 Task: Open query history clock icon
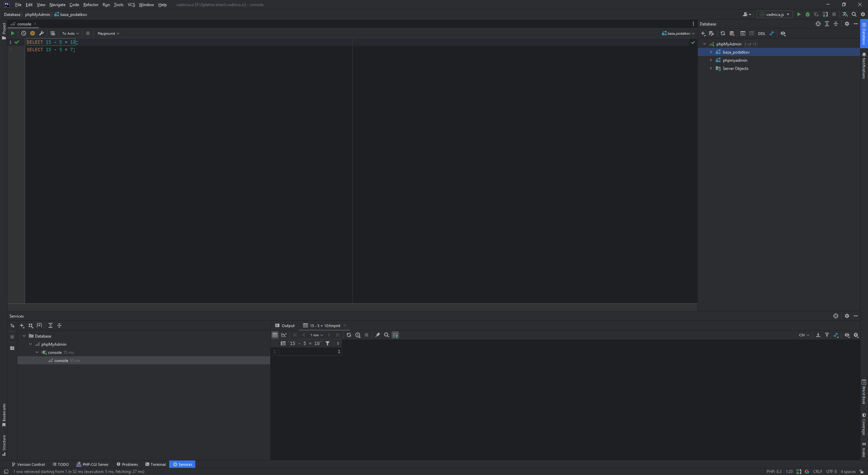(x=24, y=33)
